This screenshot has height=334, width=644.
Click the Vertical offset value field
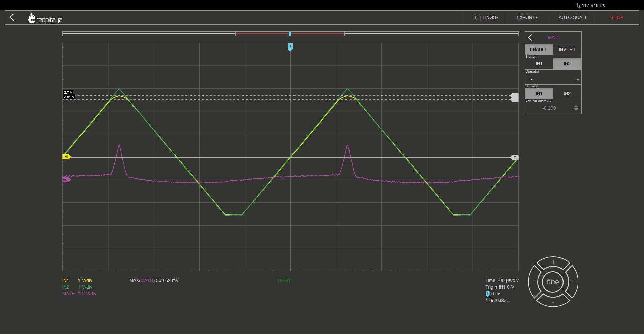549,108
